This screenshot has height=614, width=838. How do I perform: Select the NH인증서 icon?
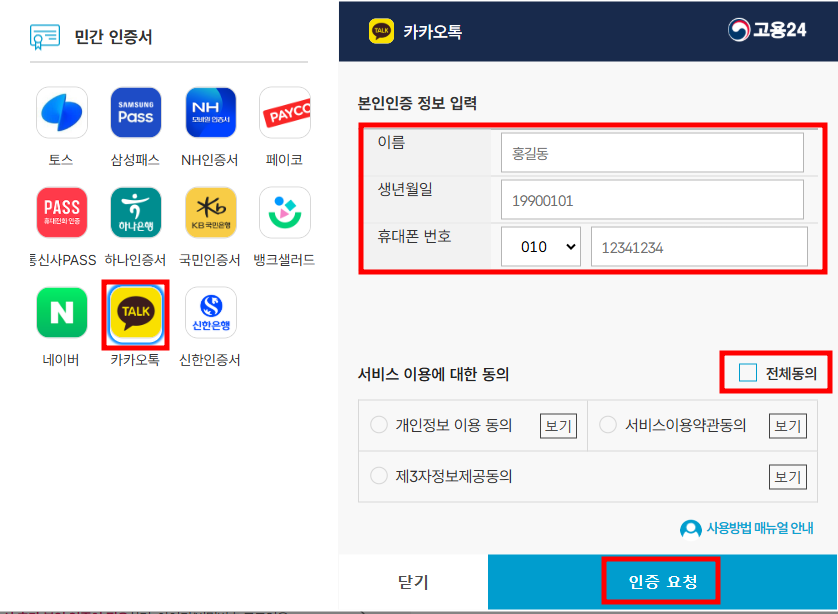click(211, 113)
